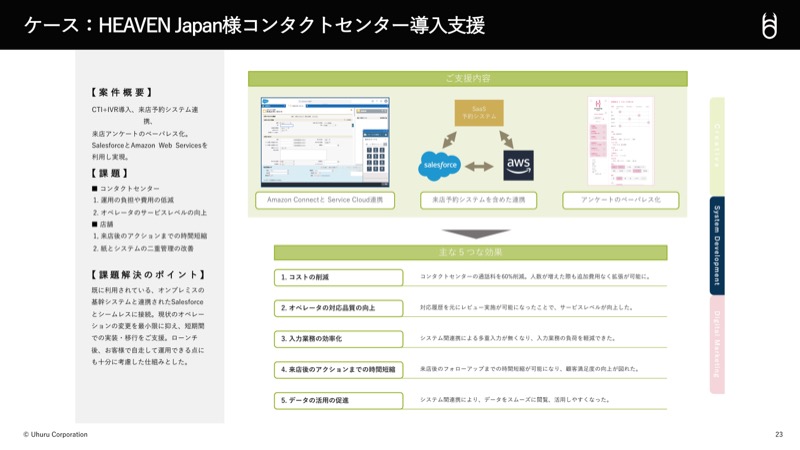800x450 pixels.
Task: Click text オペレータのサービスレベルの向上
Action: coord(154,212)
